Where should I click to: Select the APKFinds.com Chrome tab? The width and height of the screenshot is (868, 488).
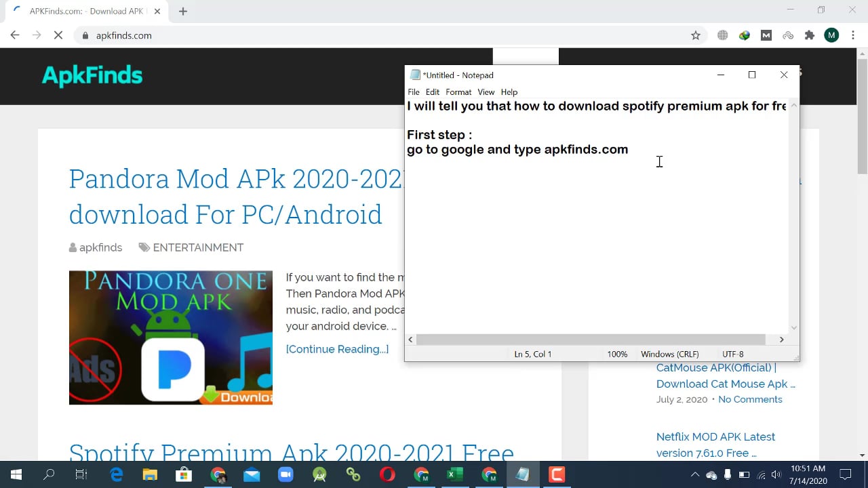point(86,11)
